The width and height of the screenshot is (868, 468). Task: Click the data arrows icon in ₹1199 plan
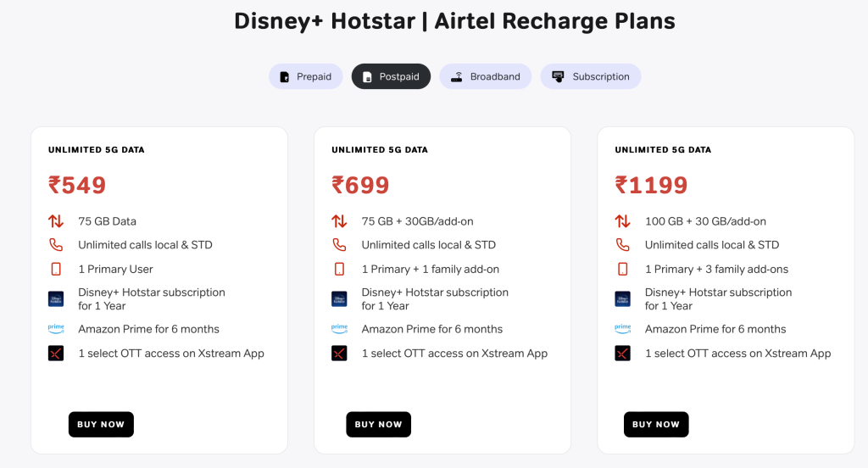click(x=623, y=221)
